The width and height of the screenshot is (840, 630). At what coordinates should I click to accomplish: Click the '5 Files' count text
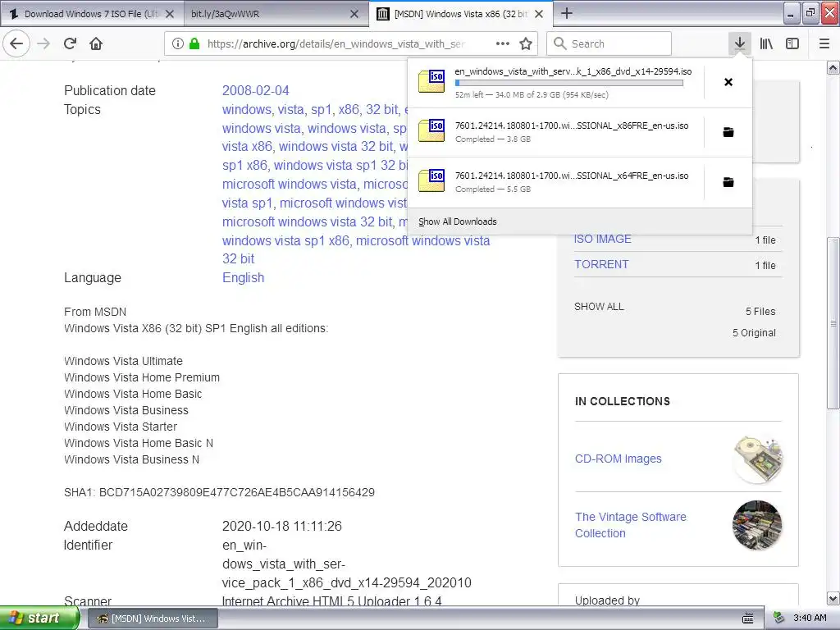(760, 311)
